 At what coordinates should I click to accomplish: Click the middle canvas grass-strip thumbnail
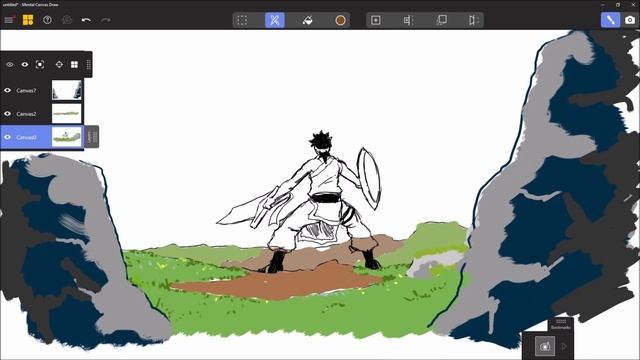67,113
